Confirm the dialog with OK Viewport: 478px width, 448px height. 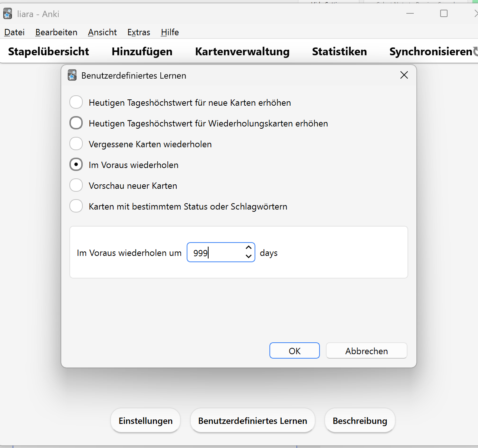[295, 350]
